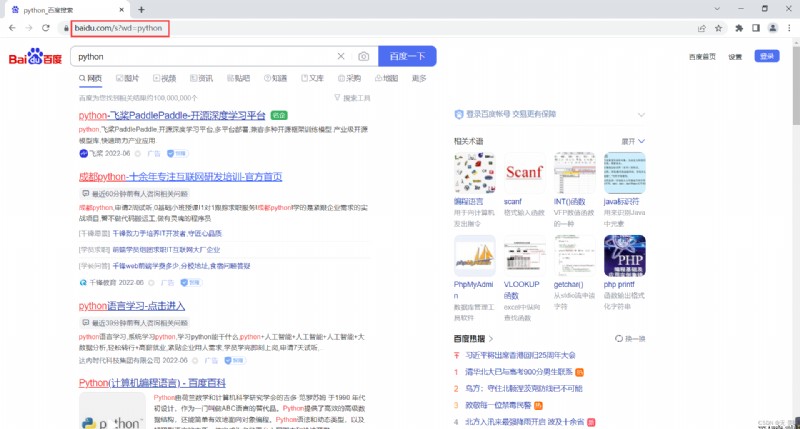This screenshot has height=429, width=800.
Task: Switch to the 视频 tab
Action: (164, 79)
